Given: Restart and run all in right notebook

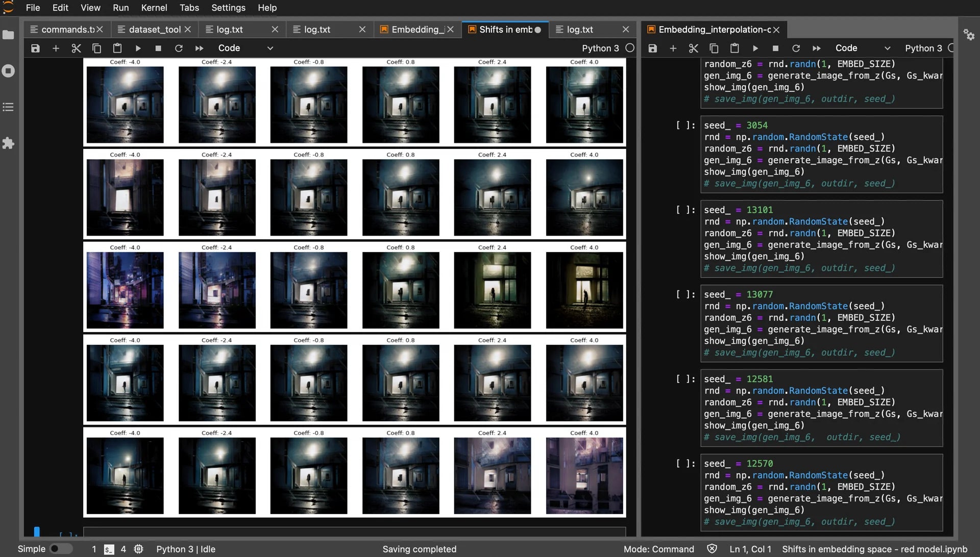Looking at the screenshot, I should coord(817,48).
